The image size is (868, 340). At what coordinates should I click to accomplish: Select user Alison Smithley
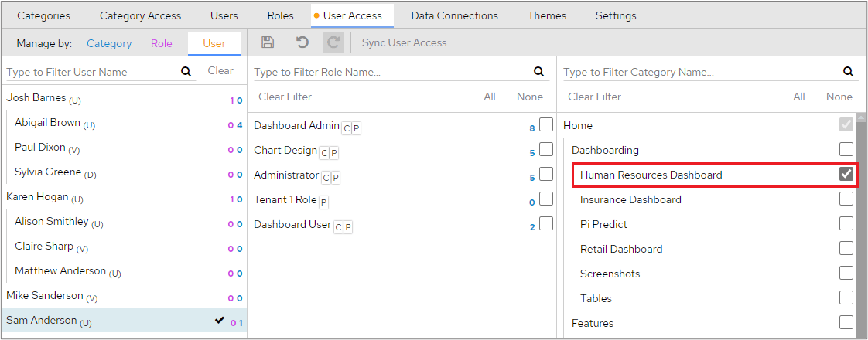[128, 222]
